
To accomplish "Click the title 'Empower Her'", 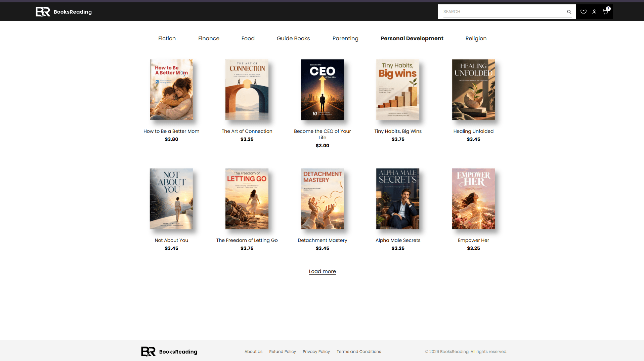I will click(x=473, y=240).
